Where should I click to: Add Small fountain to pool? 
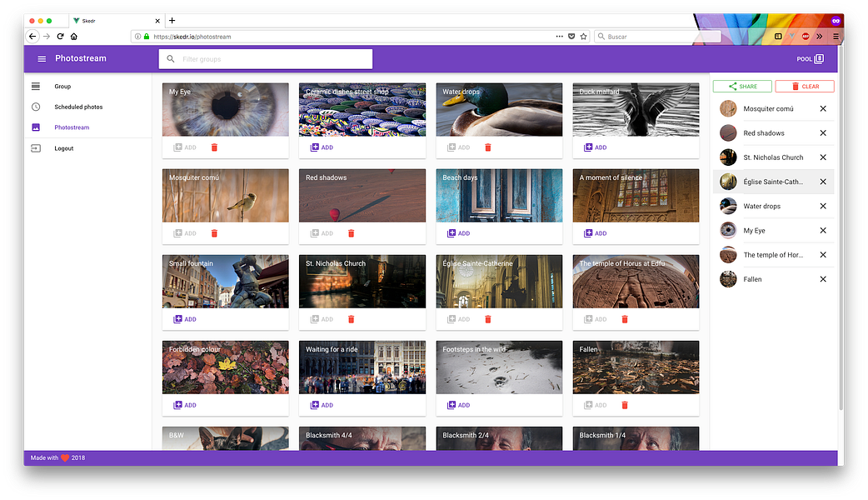point(185,319)
